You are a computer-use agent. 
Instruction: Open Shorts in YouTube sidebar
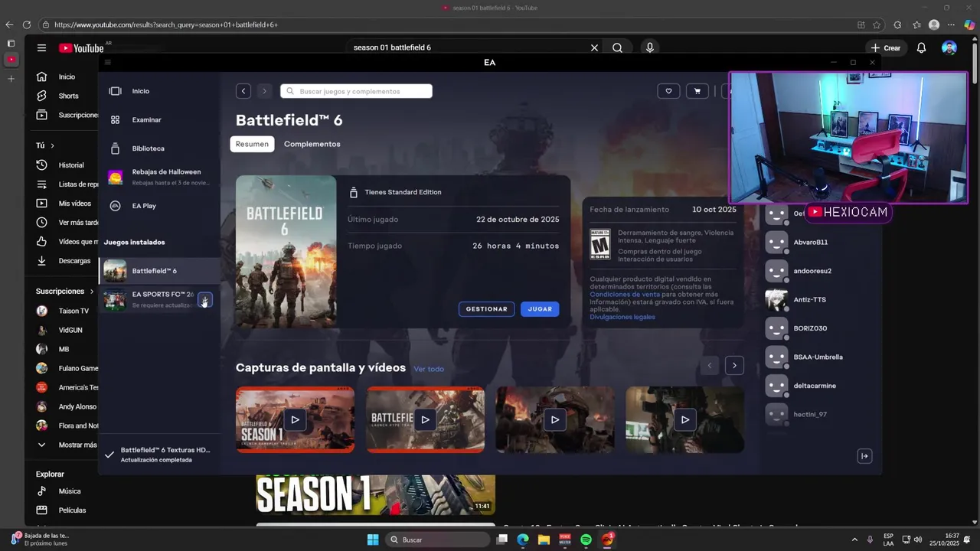tap(67, 96)
